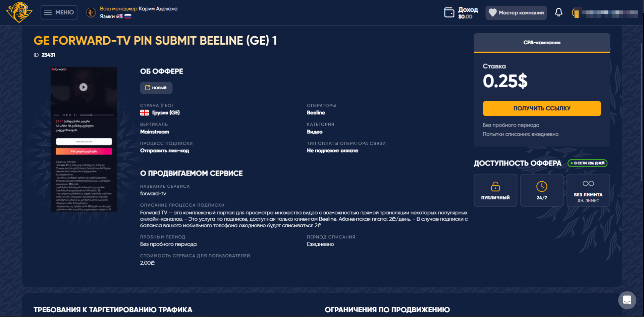The image size is (644, 317).
Task: Click ТРЕБОВАНИЯ К ТАРГЕТИРОВАНИЮ ТРАФИКА heading
Action: coord(113,310)
